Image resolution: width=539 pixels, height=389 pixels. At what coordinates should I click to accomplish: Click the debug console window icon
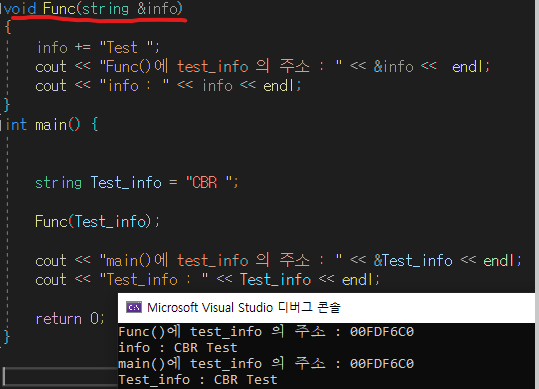pyautogui.click(x=134, y=307)
